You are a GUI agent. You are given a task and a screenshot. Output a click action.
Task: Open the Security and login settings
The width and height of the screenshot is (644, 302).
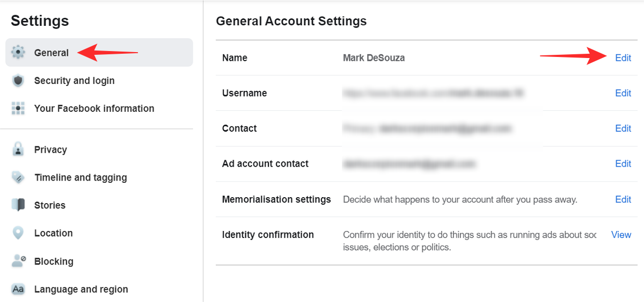click(x=74, y=81)
